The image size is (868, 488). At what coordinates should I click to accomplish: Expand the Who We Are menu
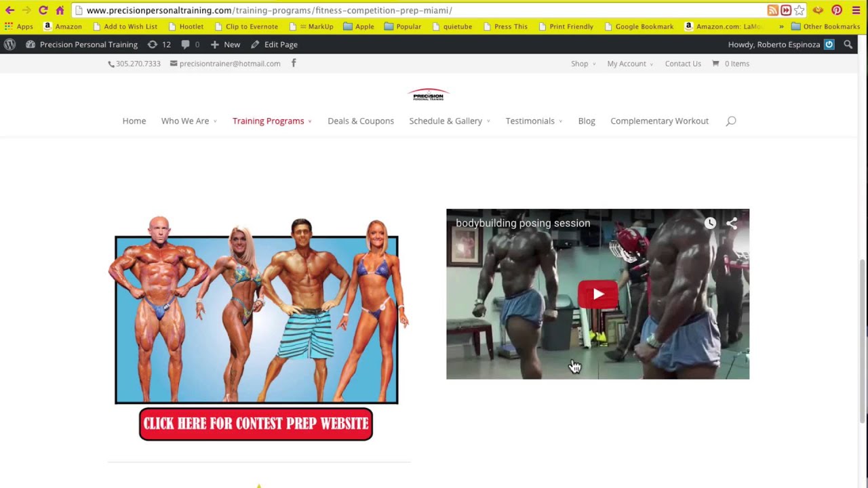click(189, 121)
